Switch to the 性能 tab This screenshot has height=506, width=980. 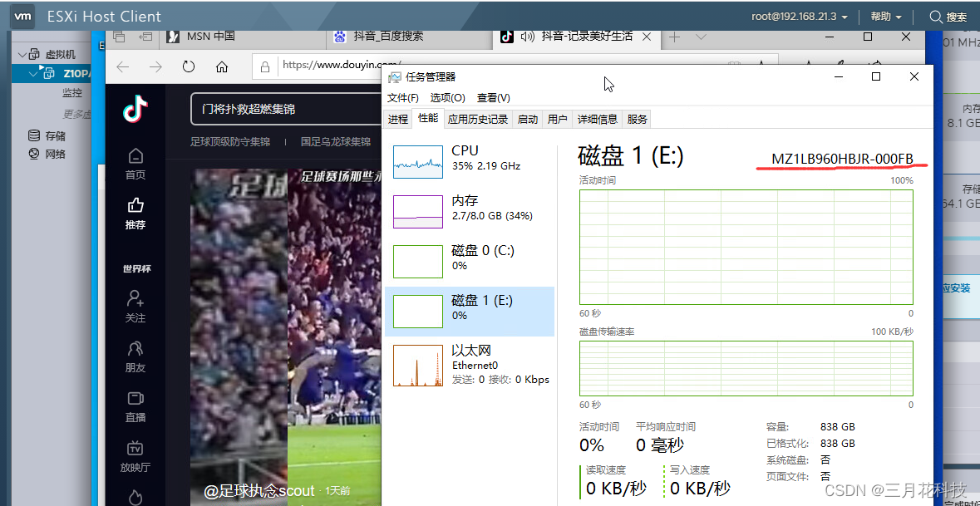(428, 118)
